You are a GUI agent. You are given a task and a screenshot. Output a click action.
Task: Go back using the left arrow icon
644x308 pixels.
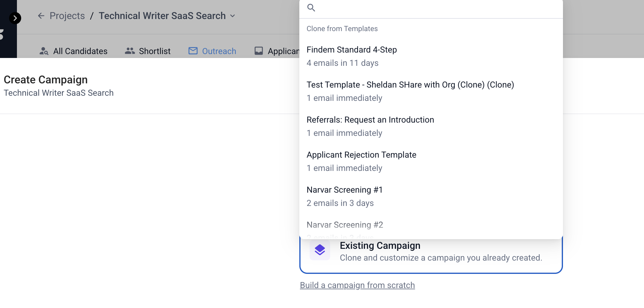(41, 16)
